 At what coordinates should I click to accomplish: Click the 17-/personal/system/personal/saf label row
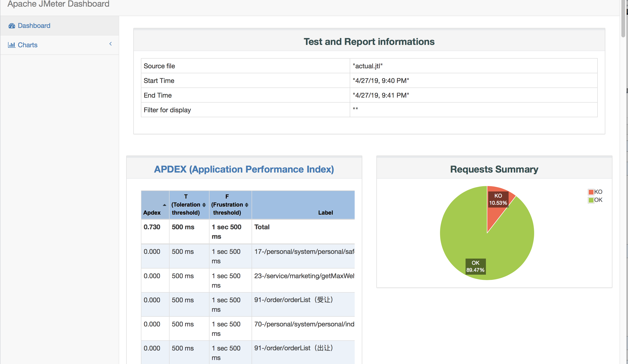(x=304, y=252)
